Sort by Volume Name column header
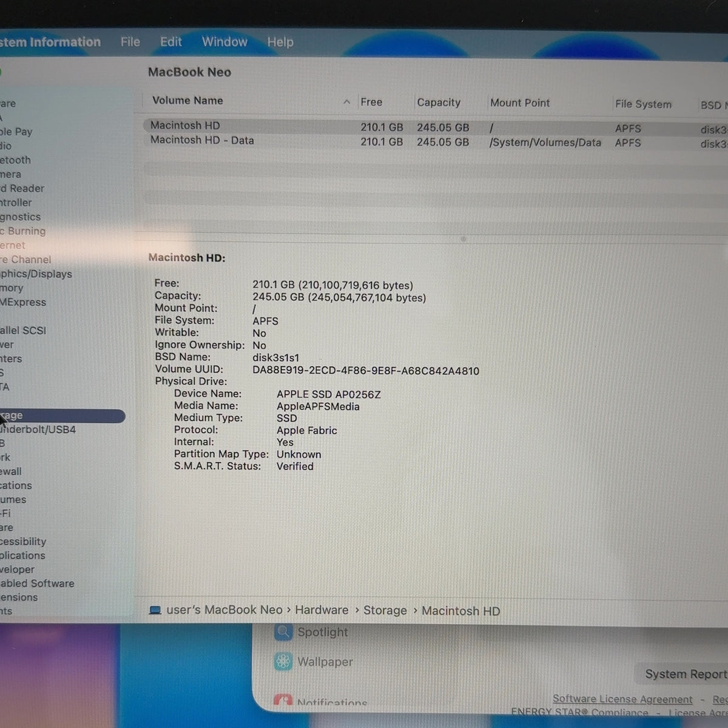Screen dimensions: 728x728 (x=187, y=101)
